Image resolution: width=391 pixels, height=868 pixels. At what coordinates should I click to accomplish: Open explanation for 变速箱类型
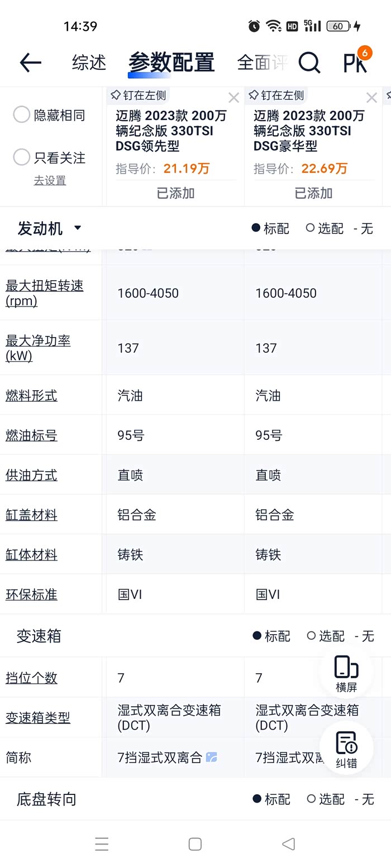[38, 717]
